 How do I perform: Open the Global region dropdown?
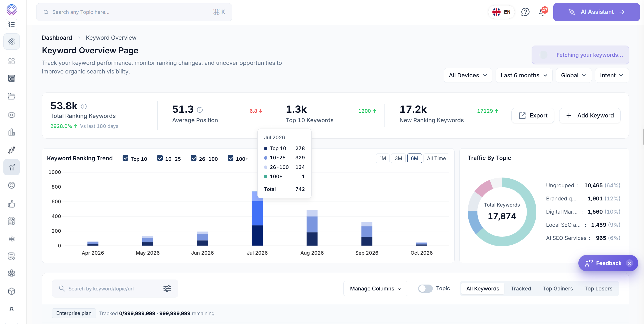click(x=574, y=75)
